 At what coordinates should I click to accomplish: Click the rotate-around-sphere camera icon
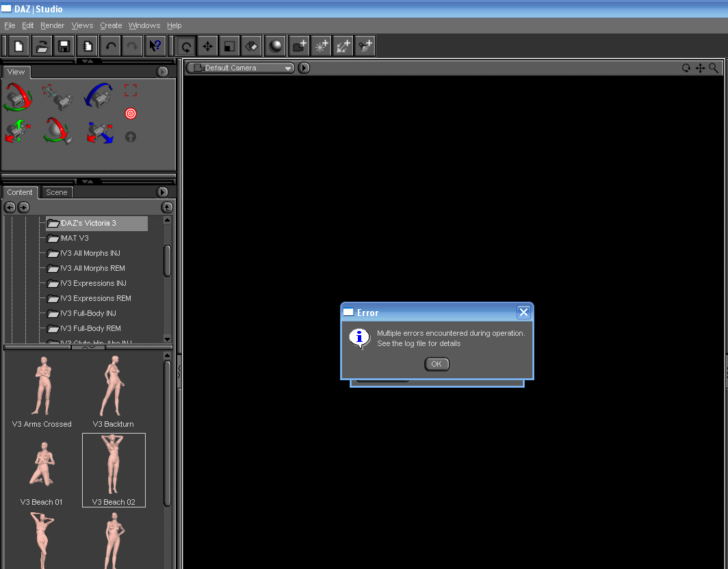pyautogui.click(x=58, y=131)
